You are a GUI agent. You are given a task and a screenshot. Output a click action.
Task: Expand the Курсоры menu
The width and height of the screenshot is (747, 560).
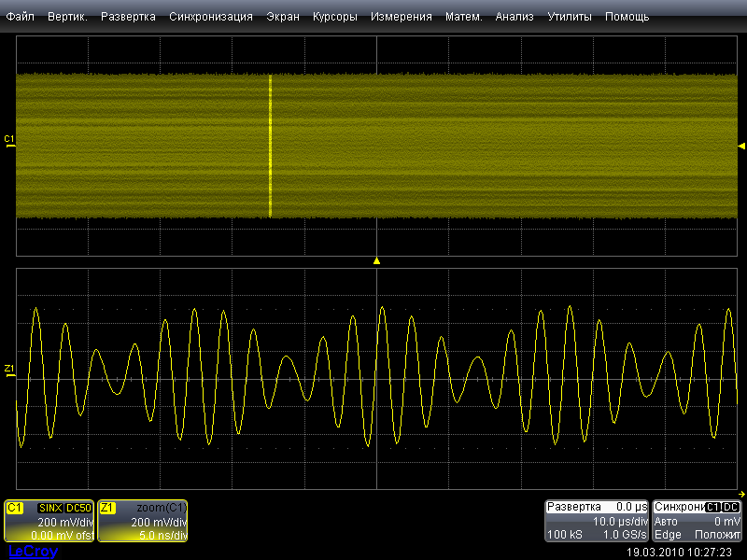coord(335,17)
